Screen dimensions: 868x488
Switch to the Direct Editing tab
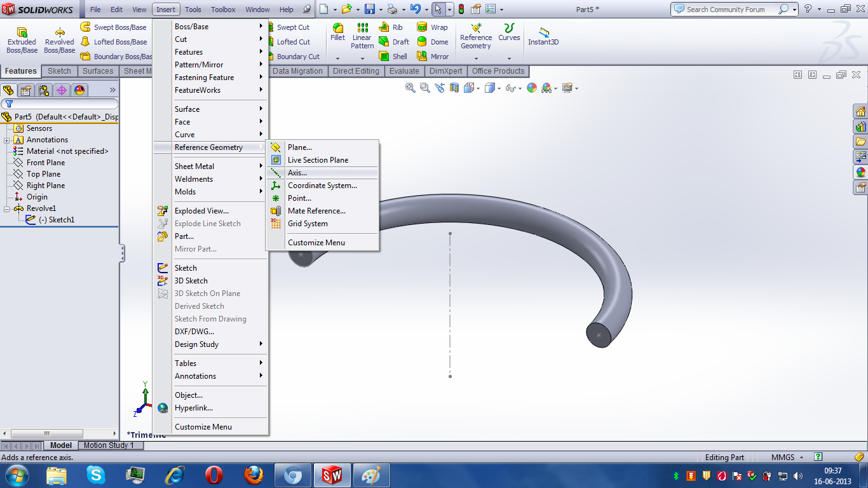click(356, 71)
